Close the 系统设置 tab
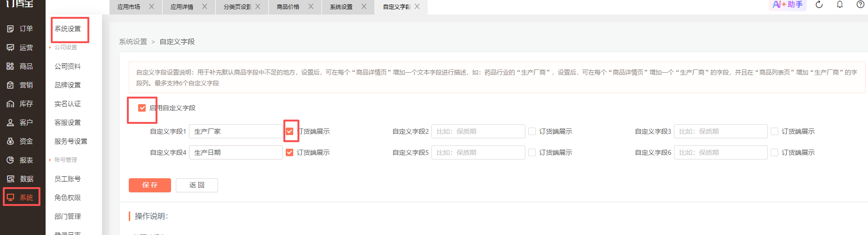 coord(364,7)
